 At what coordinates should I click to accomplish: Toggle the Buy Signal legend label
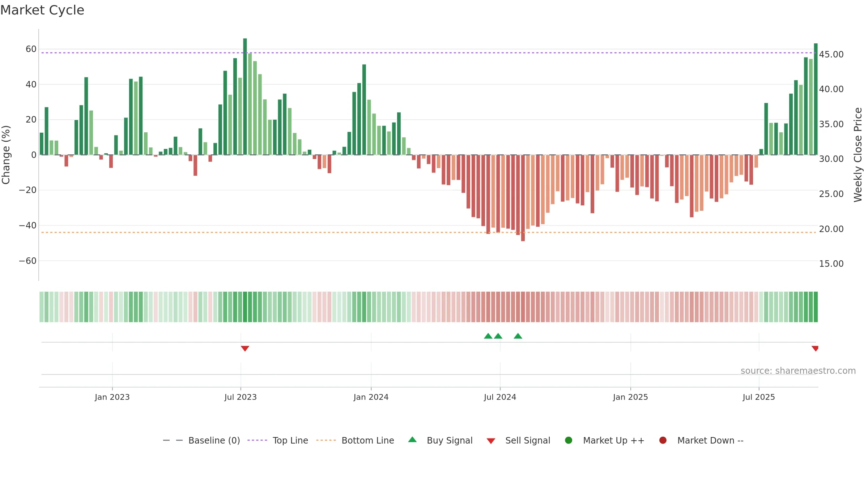[450, 441]
